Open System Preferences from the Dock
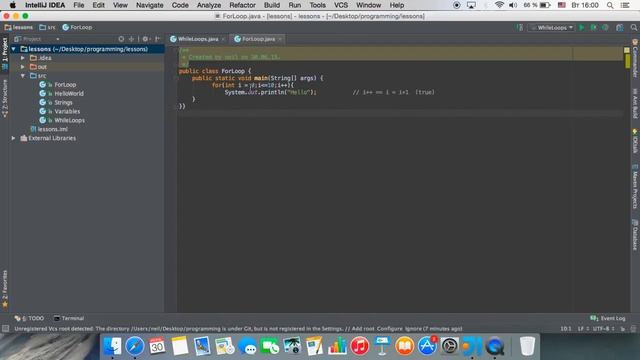This screenshot has height=360, width=640. click(449, 346)
